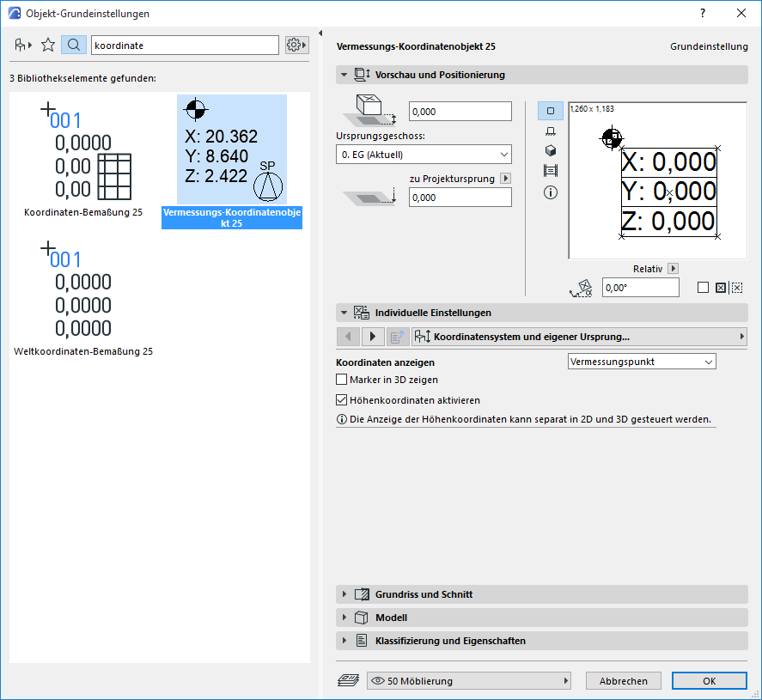This screenshot has width=762, height=700.
Task: Toggle the search magnifier icon
Action: tap(74, 46)
